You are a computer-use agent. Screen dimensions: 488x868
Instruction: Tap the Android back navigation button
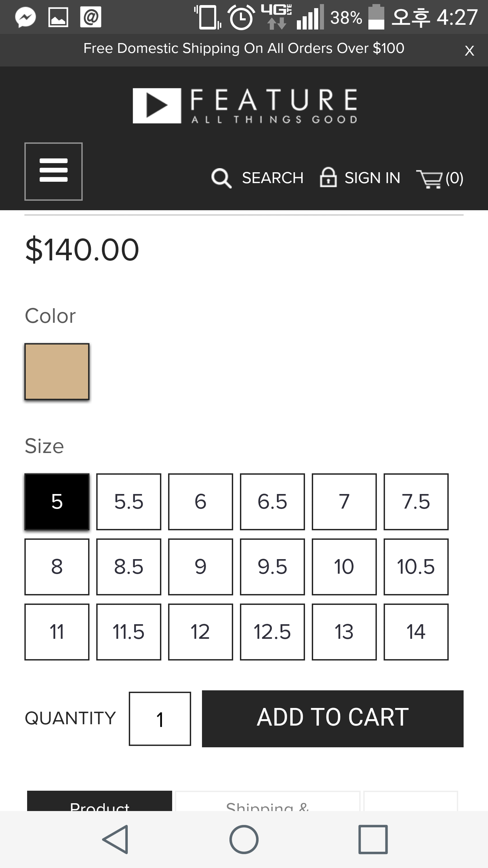point(115,839)
